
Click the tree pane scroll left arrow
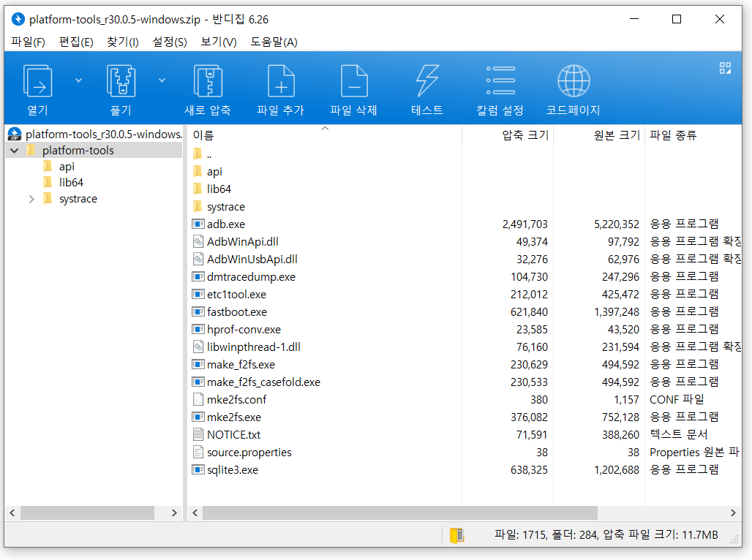[x=12, y=513]
